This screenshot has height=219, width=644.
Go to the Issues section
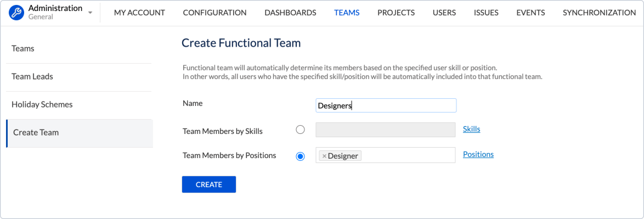tap(486, 13)
